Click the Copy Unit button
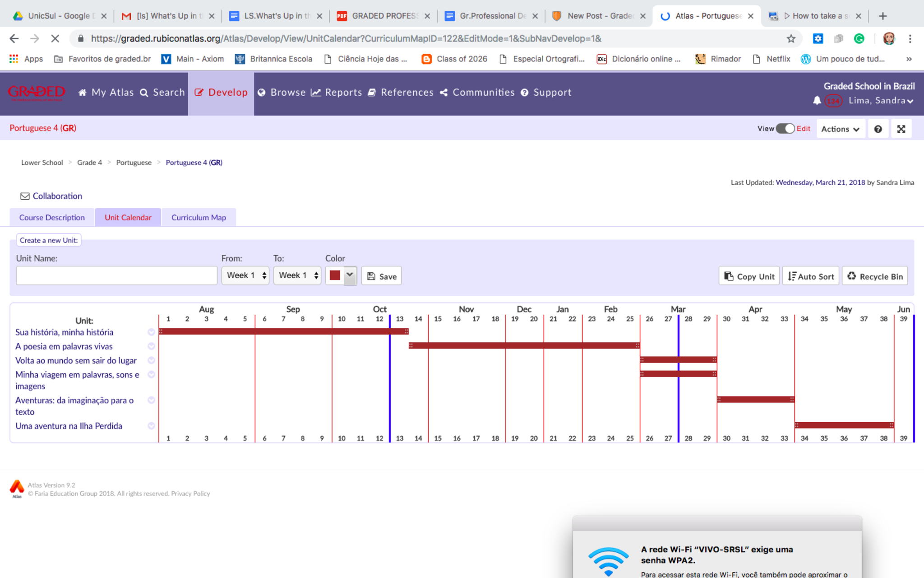The height and width of the screenshot is (578, 924). [x=749, y=276]
